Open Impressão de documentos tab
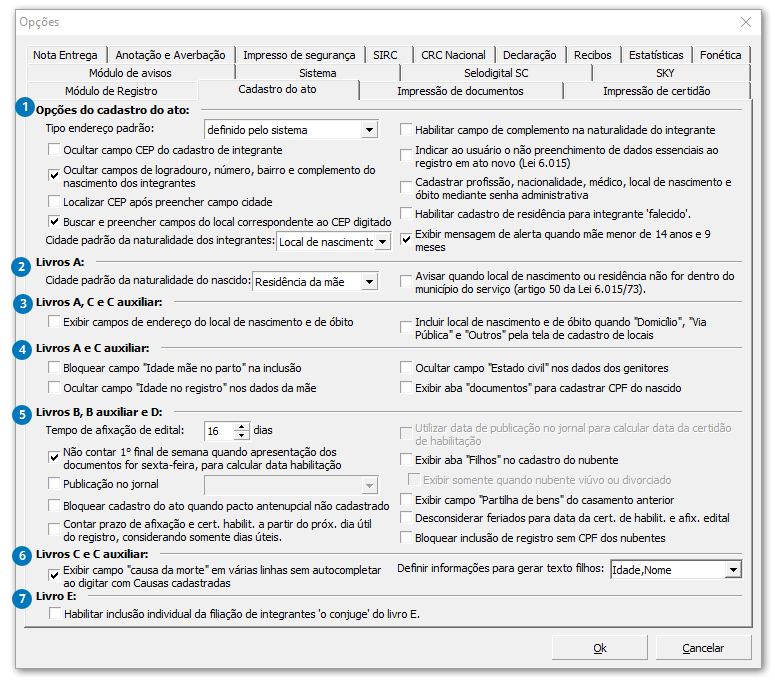The image size is (775, 682). tap(460, 91)
